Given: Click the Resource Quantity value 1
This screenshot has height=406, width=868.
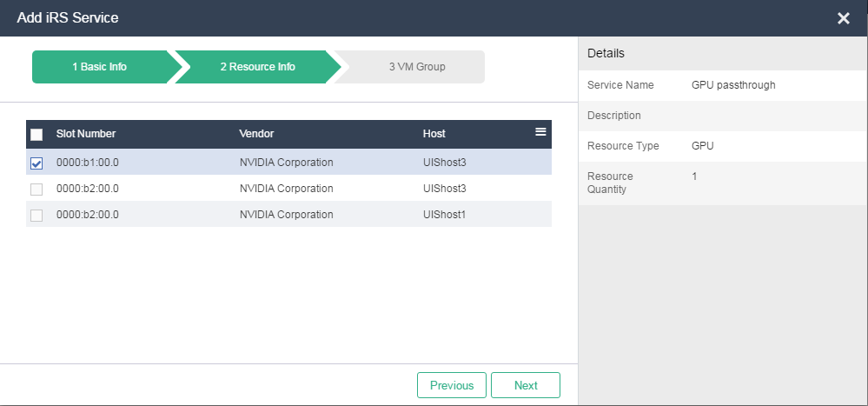Looking at the screenshot, I should 694,176.
